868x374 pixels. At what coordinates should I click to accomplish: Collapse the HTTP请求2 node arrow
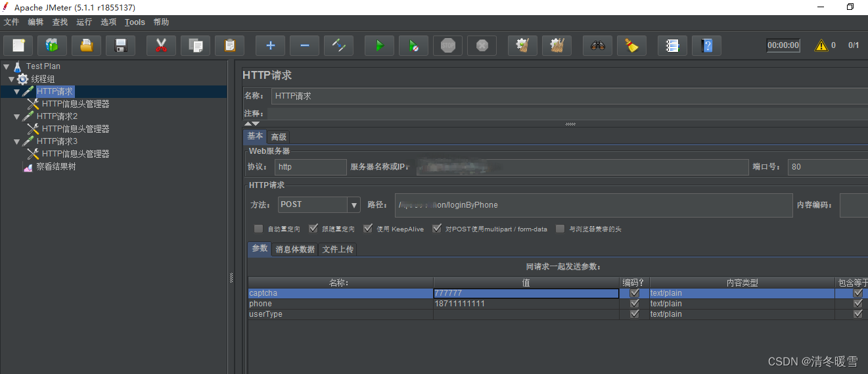pyautogui.click(x=16, y=116)
